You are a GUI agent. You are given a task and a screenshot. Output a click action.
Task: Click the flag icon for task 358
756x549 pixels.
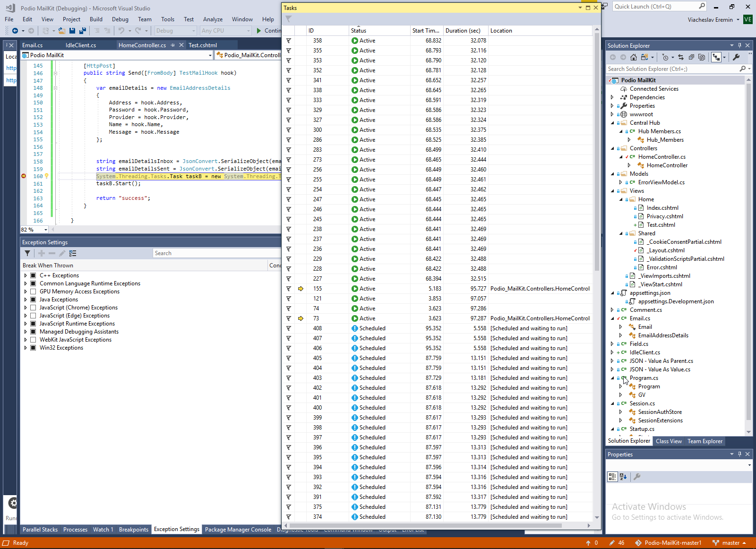289,41
